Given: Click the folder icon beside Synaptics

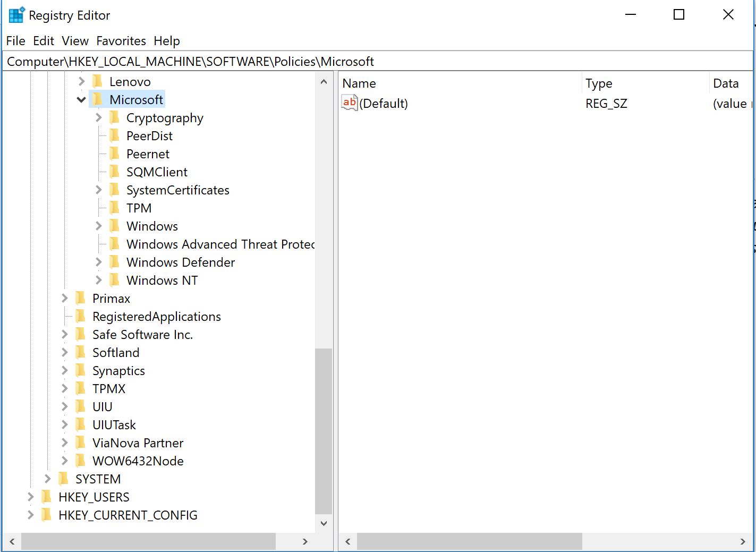Looking at the screenshot, I should tap(80, 370).
